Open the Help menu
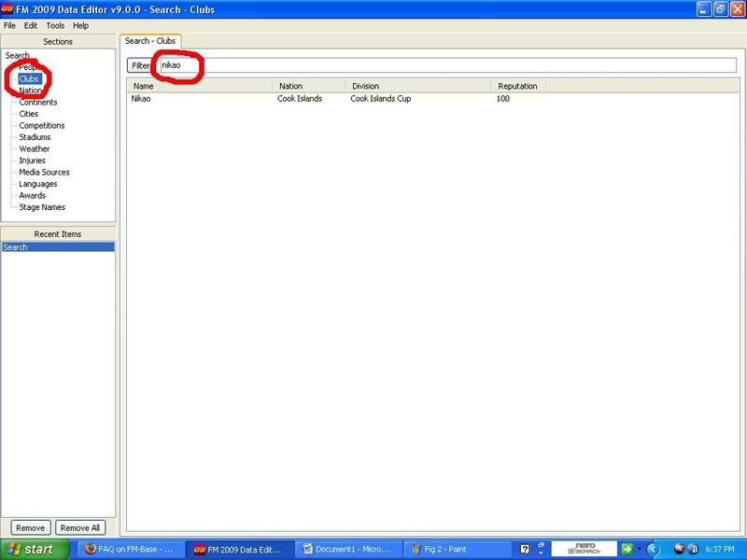Screen dimensions: 747x560 tap(80, 26)
